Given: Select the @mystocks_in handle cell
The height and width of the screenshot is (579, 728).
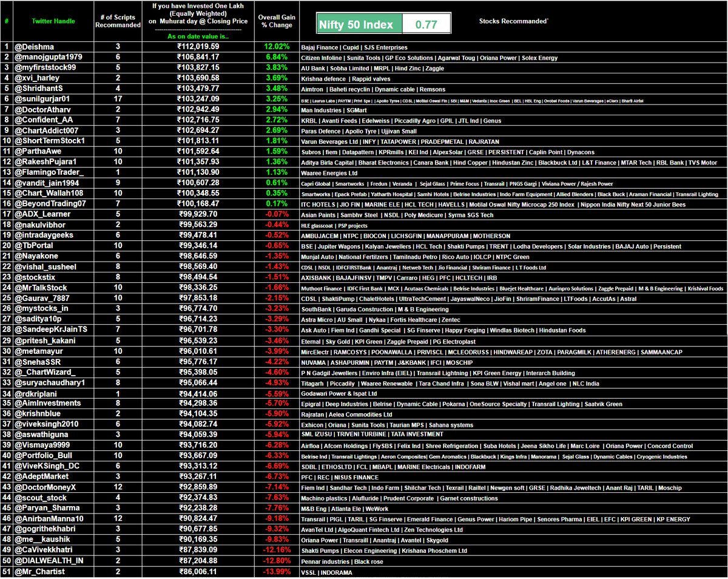Looking at the screenshot, I should click(53, 308).
